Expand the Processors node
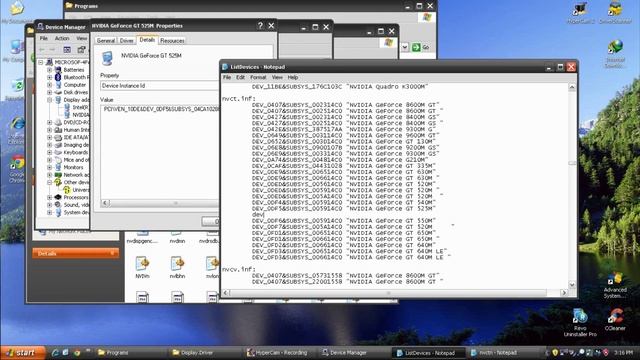The width and height of the screenshot is (640, 360). coord(49,198)
